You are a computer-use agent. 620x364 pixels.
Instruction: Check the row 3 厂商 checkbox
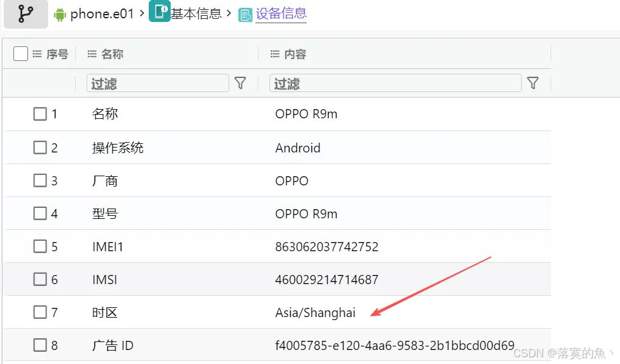40,180
